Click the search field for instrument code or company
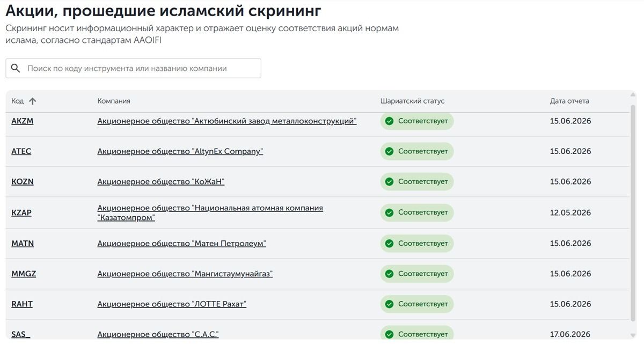This screenshot has height=345, width=644. (x=133, y=68)
